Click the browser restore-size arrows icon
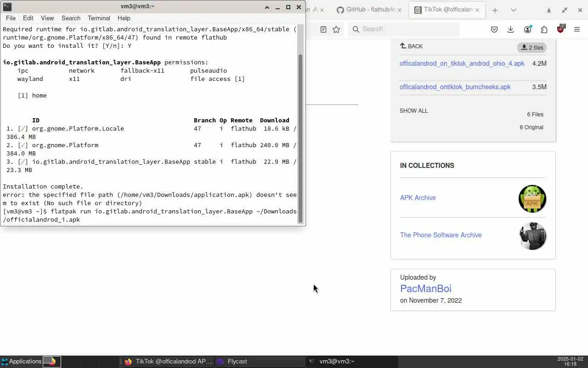Screen dimensions: 588x368 (x=565, y=10)
